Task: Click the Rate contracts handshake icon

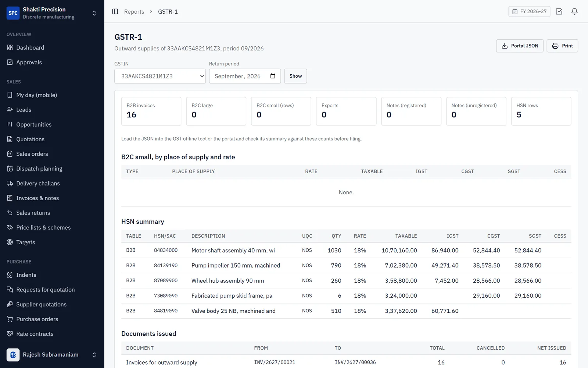Action: click(x=10, y=334)
